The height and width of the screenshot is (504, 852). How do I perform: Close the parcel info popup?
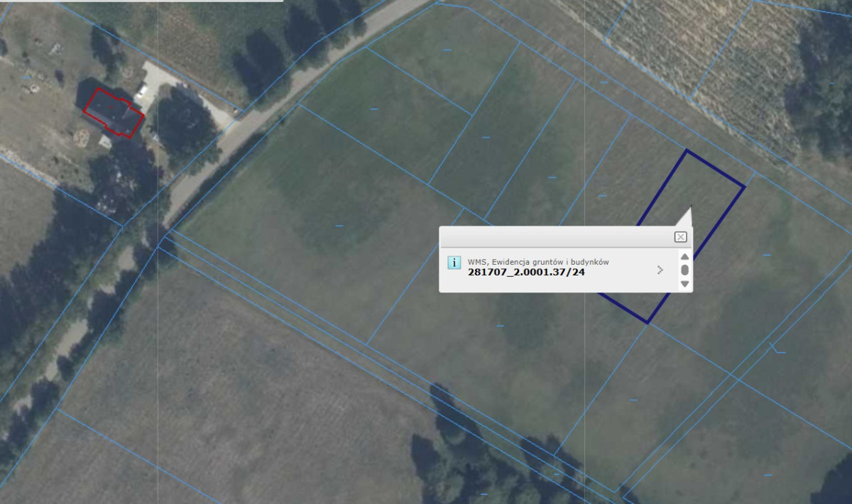coord(680,237)
